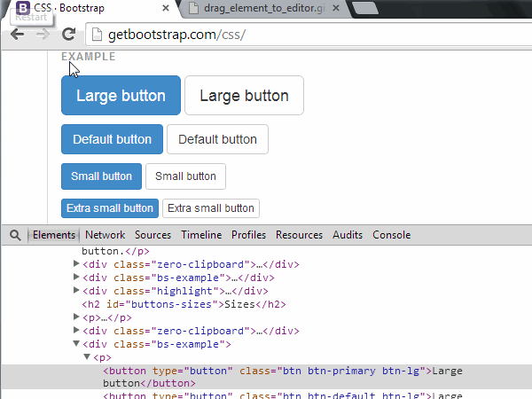This screenshot has height=399, width=532.
Task: Click the white Default button
Action: coord(217,139)
